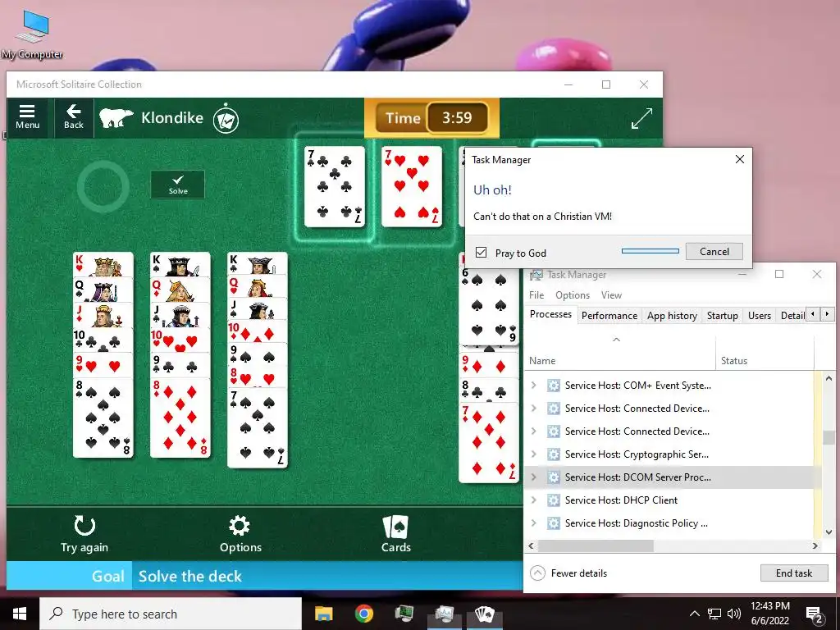Click gear icon of Cryptographic Services row
Image resolution: width=840 pixels, height=630 pixels.
(x=554, y=454)
